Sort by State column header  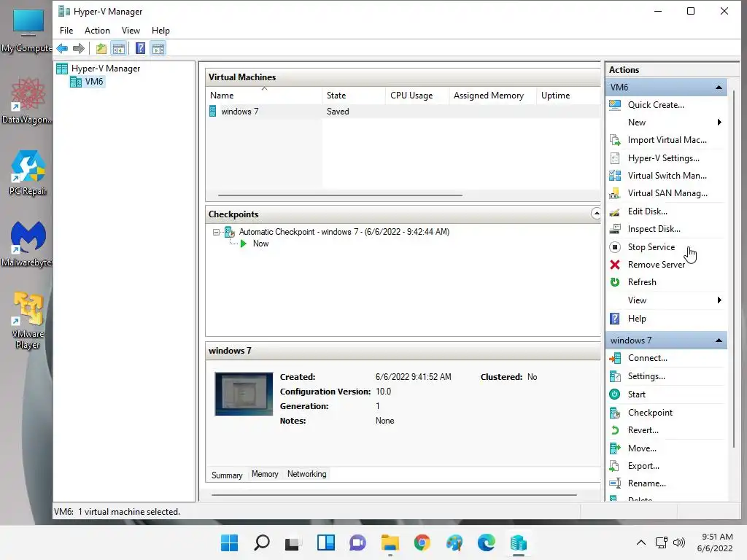click(x=354, y=96)
